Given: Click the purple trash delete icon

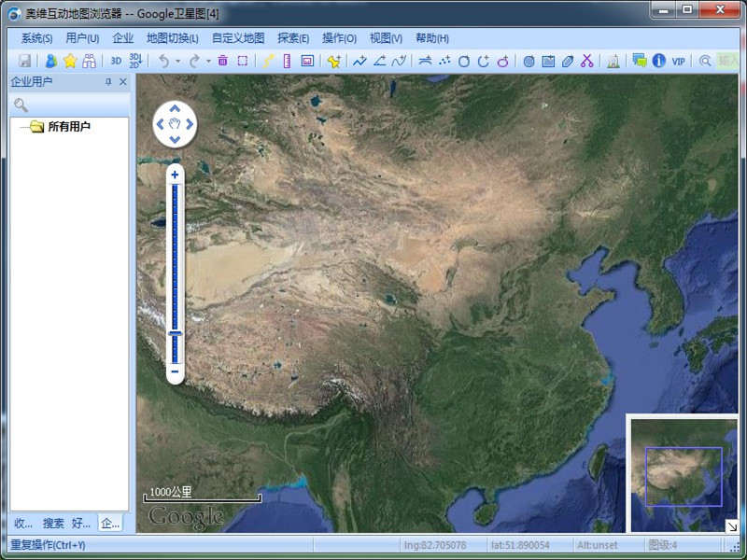Looking at the screenshot, I should [222, 61].
